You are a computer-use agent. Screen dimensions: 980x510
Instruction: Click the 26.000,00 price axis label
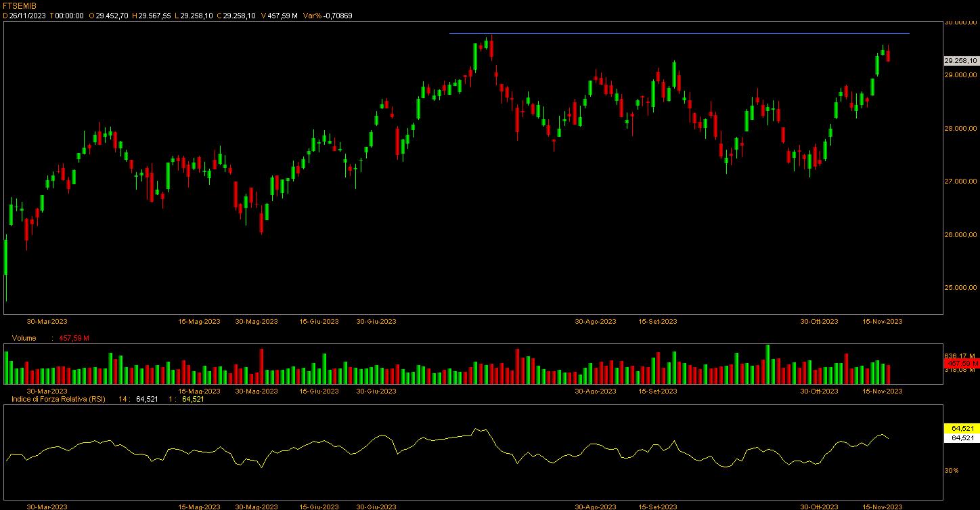click(960, 235)
